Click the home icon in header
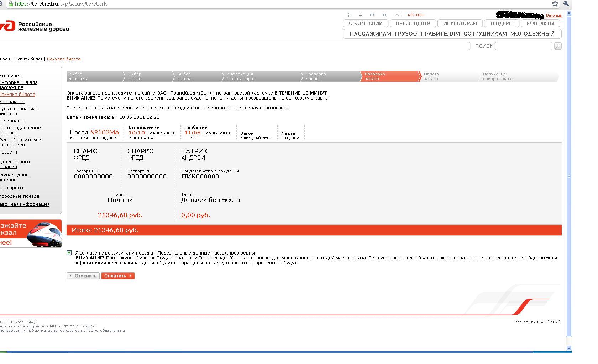The image size is (598, 364). (360, 15)
